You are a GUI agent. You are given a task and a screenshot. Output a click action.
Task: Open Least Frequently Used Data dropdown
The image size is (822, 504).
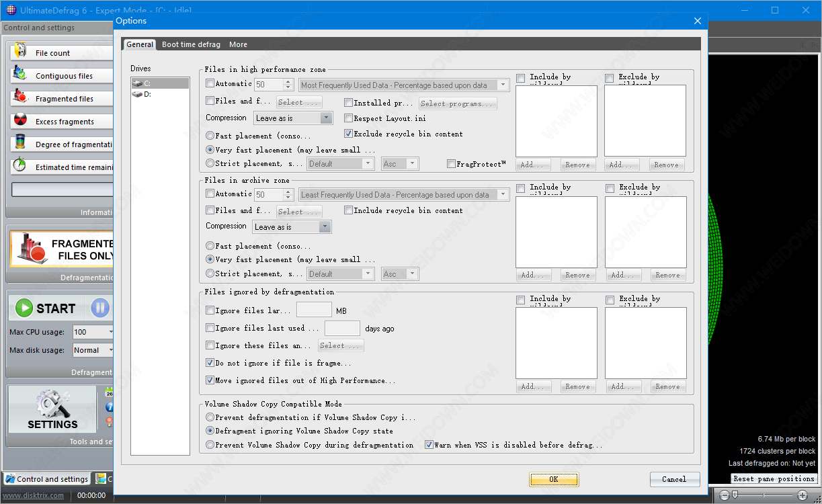coord(405,195)
